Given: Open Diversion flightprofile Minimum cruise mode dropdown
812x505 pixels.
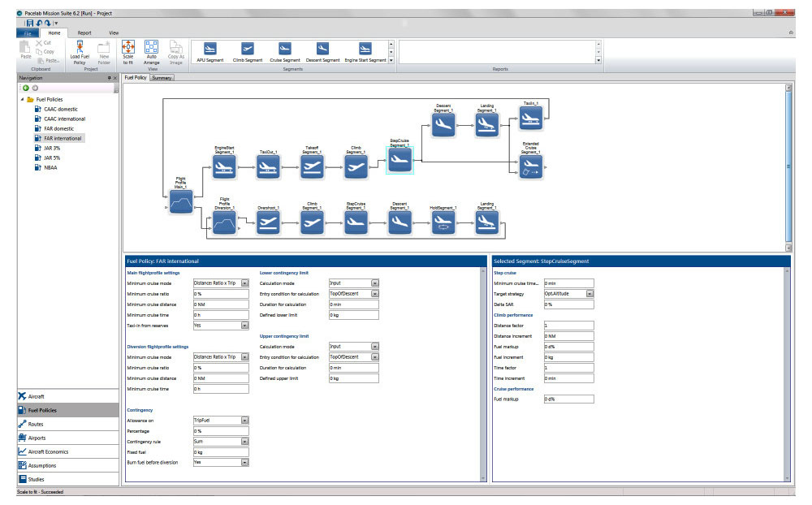Looking at the screenshot, I should (245, 357).
